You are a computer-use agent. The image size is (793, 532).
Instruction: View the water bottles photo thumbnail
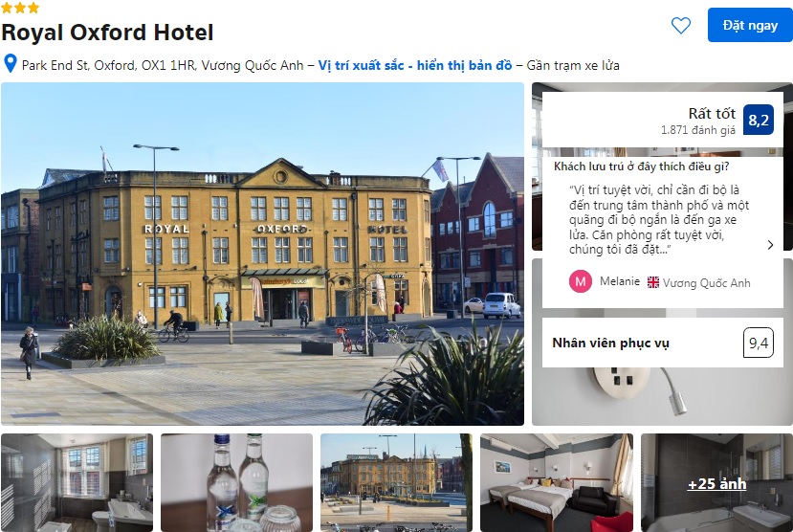coord(236,482)
